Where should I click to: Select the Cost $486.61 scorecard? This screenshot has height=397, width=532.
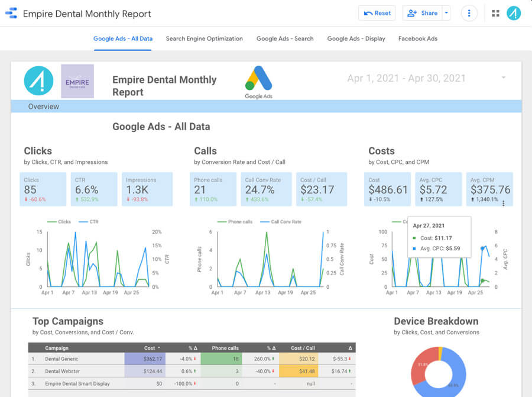tap(387, 189)
